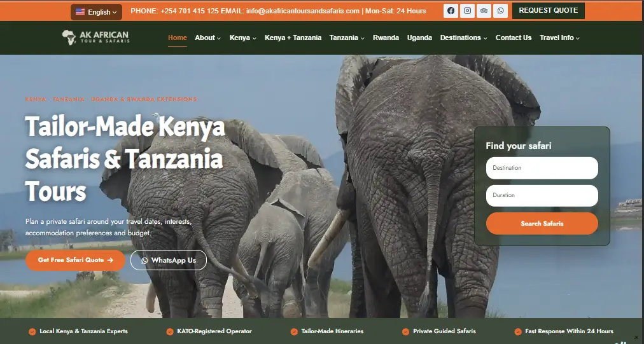
Task: Click the Tailor-Made Itineraries text
Action: point(332,331)
